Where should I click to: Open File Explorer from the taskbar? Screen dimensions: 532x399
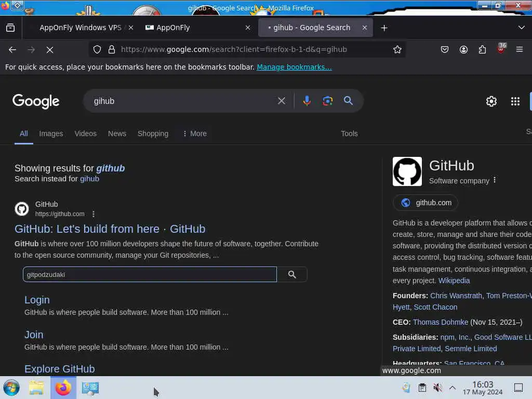(x=36, y=388)
